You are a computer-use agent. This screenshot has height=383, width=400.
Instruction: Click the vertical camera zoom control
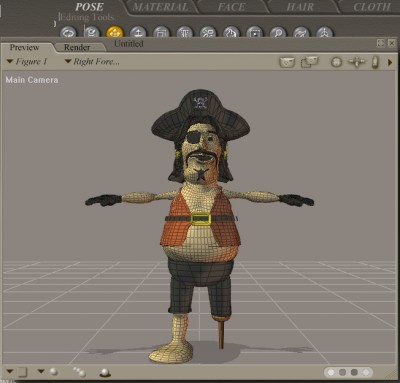pyautogui.click(x=375, y=62)
